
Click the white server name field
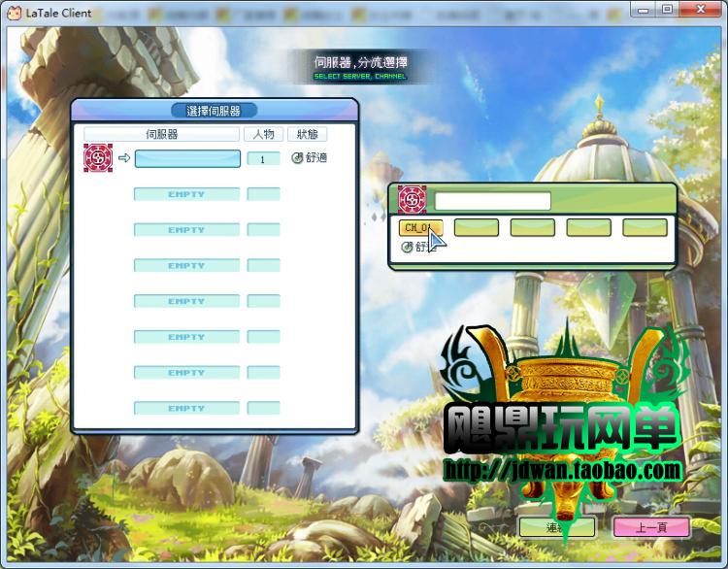[x=492, y=201]
